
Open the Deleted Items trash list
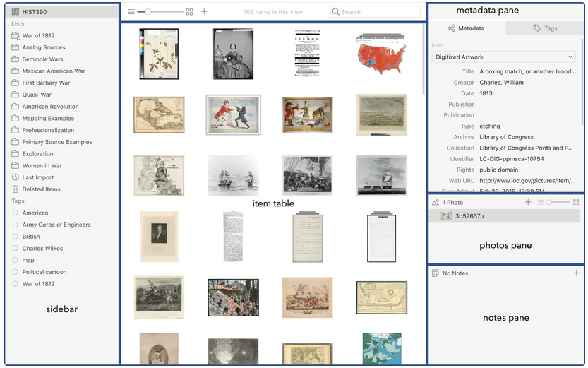click(x=41, y=189)
